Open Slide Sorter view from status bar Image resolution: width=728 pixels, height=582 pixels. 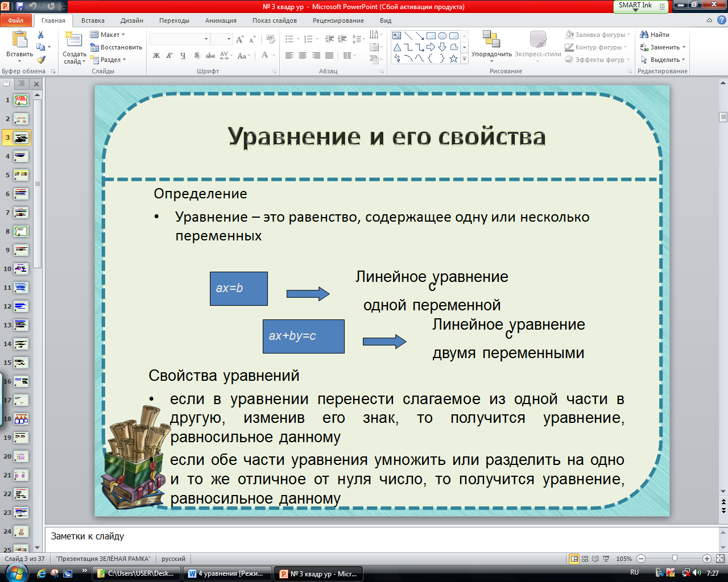click(x=585, y=559)
